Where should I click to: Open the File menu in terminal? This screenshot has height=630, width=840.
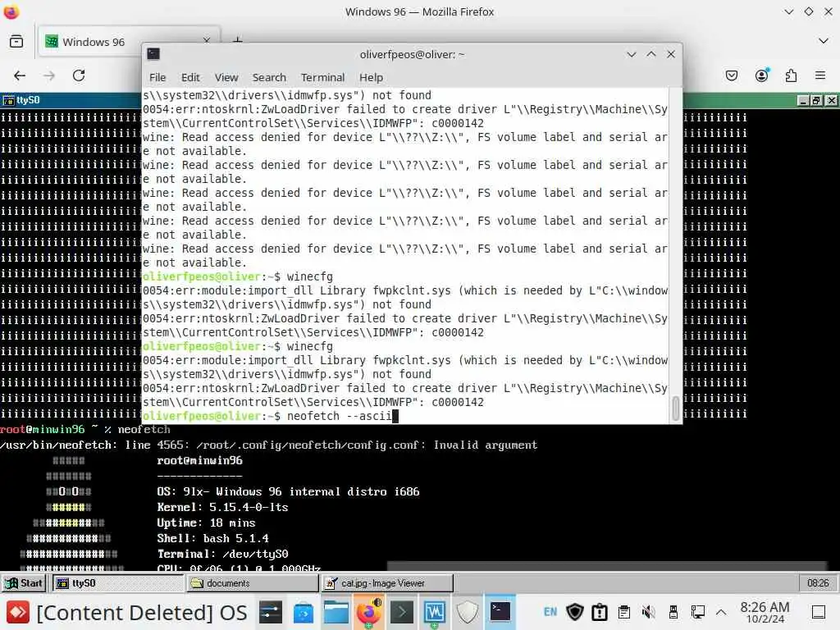tap(157, 77)
